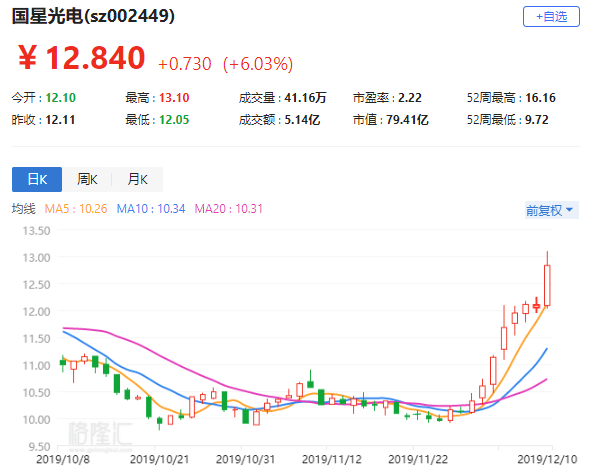Click the 2019/10/21 date axis label
Viewport: 591px width, 467px height.
(159, 459)
